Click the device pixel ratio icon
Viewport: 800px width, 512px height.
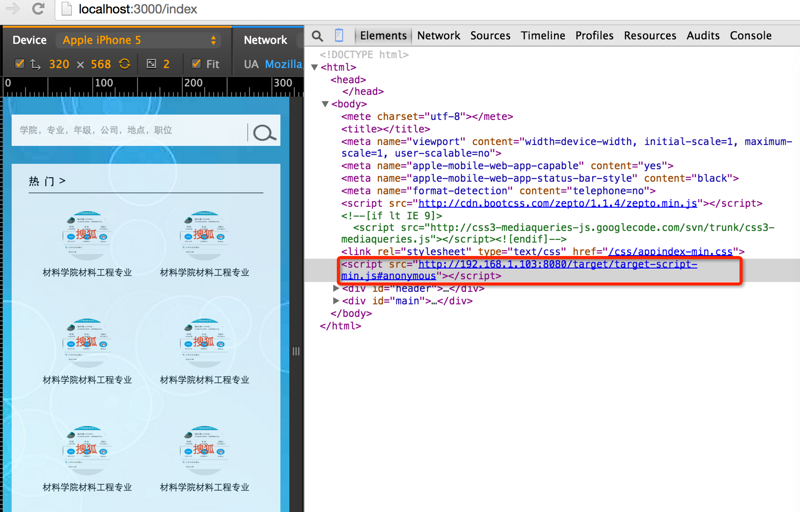[x=151, y=64]
